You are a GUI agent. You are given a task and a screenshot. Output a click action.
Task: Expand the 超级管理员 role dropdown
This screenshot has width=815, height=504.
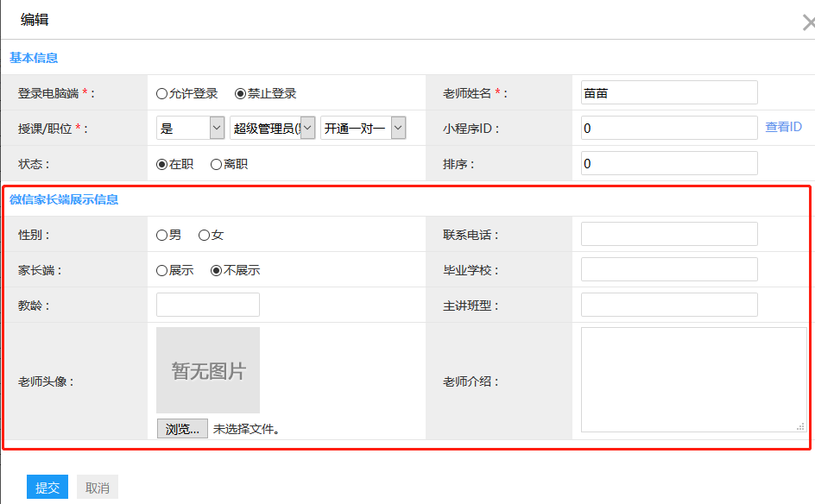(x=272, y=128)
